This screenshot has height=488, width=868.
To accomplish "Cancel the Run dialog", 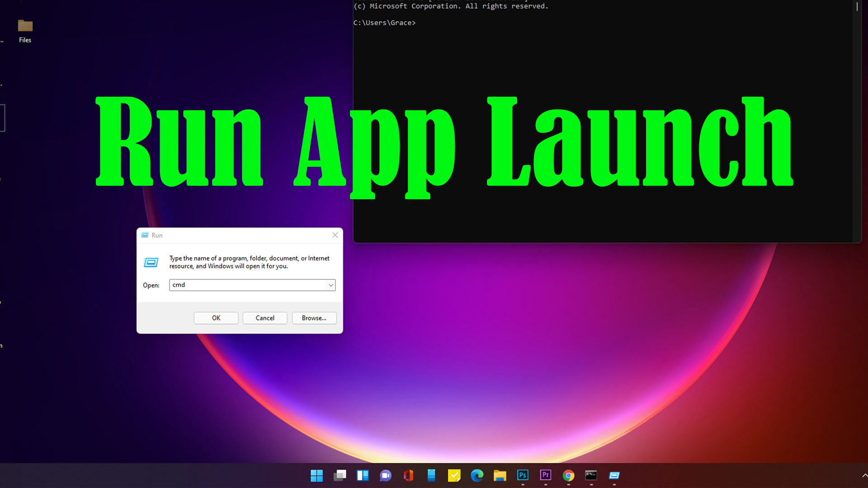I will tap(264, 318).
